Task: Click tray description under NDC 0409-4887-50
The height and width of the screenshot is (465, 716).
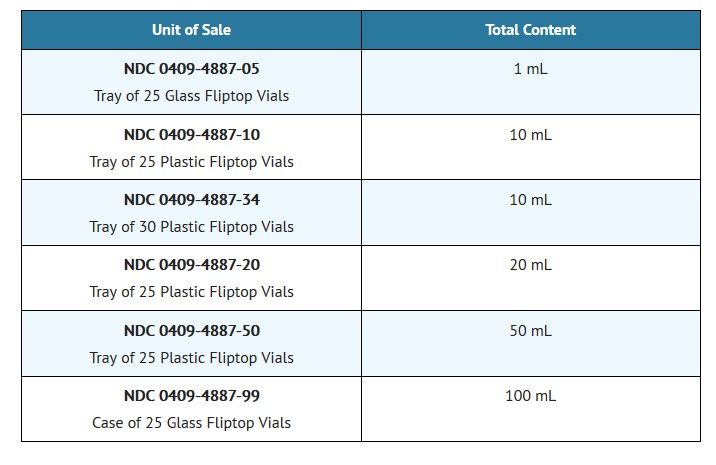Action: (x=191, y=357)
